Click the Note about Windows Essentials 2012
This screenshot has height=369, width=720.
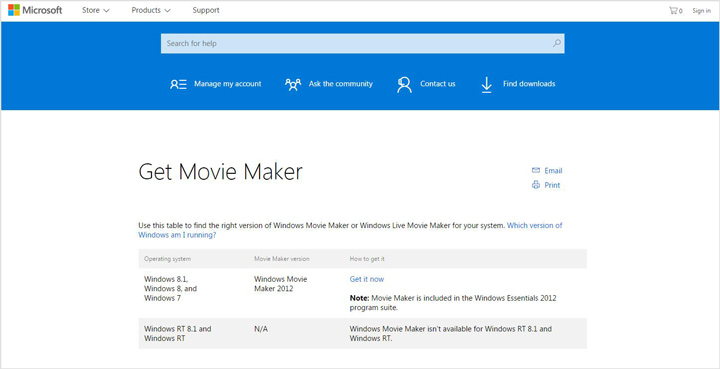point(453,303)
